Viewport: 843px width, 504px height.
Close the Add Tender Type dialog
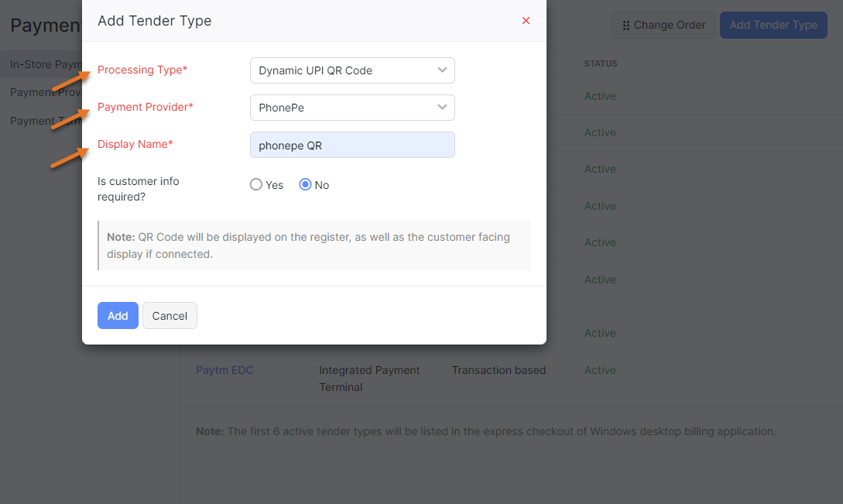coord(526,21)
